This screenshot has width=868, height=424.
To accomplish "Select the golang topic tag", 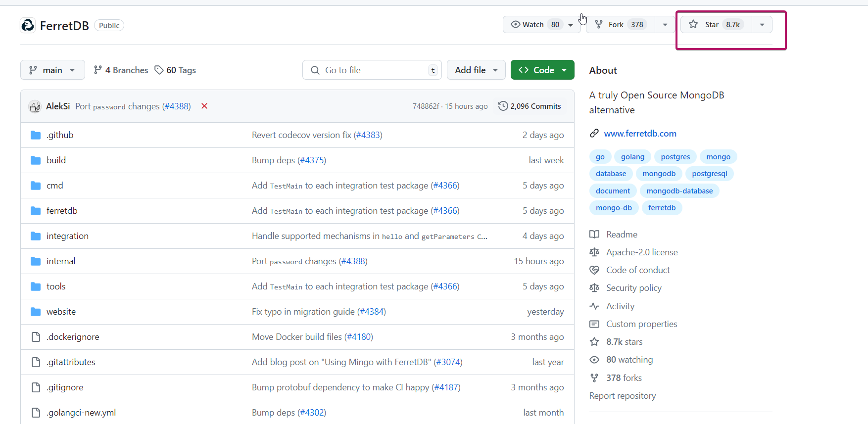I will click(633, 157).
